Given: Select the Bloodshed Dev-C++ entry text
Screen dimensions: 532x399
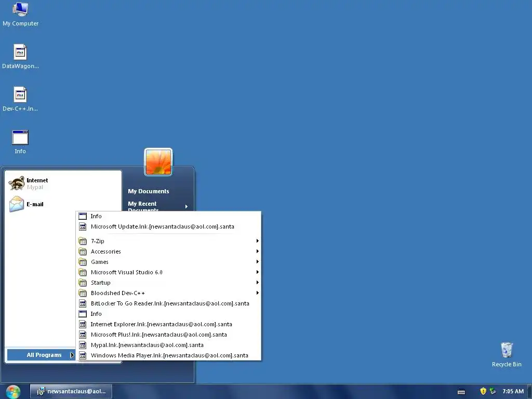Looking at the screenshot, I should click(118, 293).
